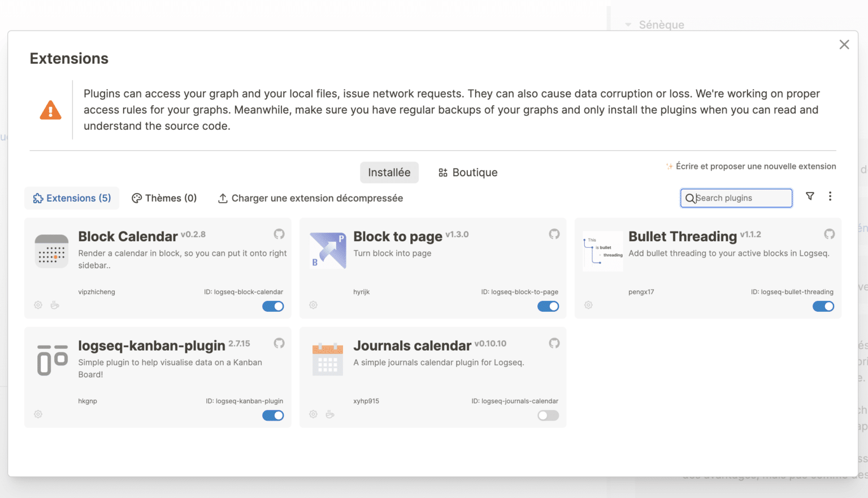Click the Block Calendar title
The height and width of the screenshot is (498, 868).
tap(128, 237)
